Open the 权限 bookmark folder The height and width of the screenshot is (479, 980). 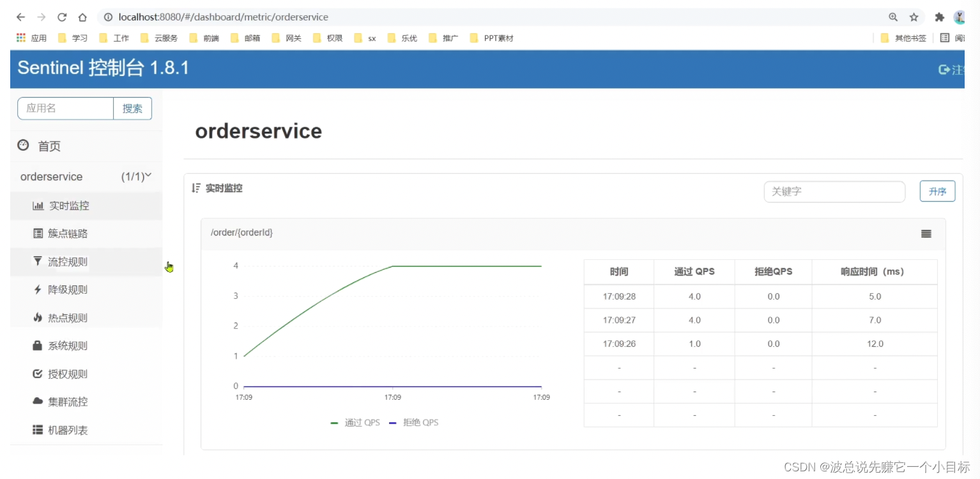327,38
